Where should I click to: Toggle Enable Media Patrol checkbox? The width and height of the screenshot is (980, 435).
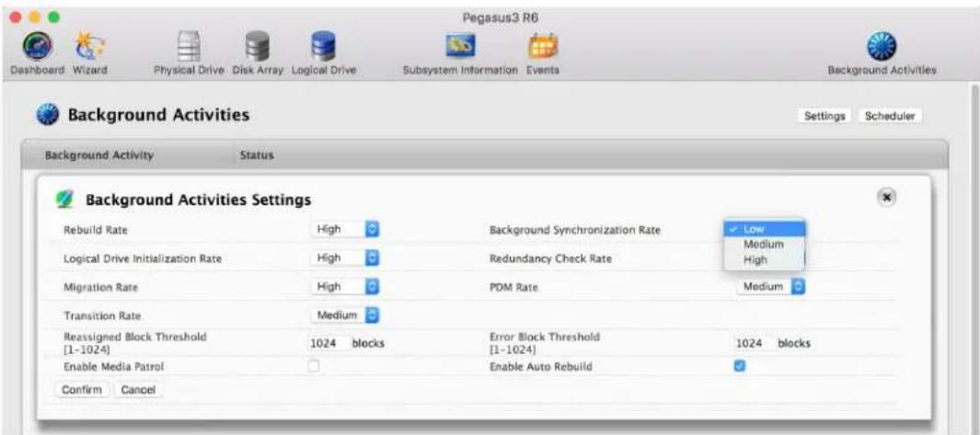click(314, 367)
